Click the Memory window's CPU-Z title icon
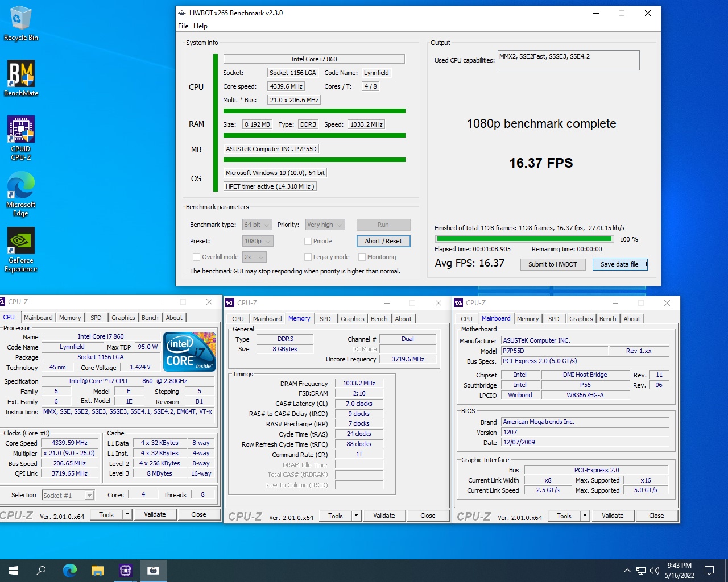The height and width of the screenshot is (582, 728). click(230, 303)
